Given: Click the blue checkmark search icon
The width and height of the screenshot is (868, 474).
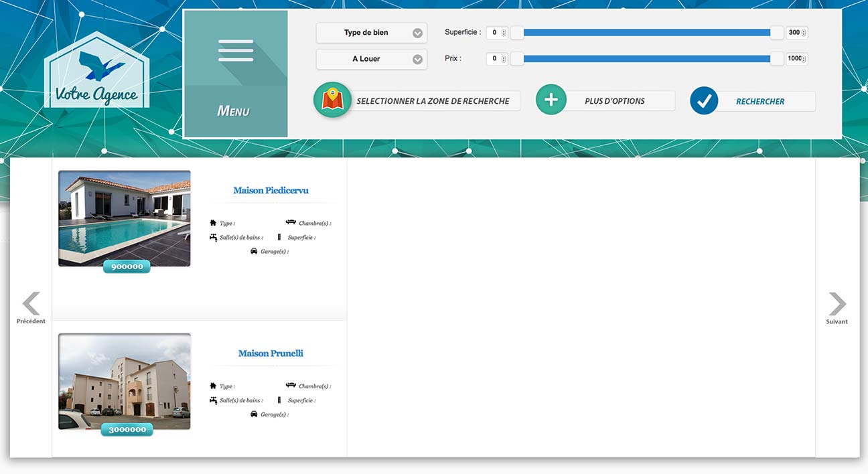Looking at the screenshot, I should coord(704,101).
